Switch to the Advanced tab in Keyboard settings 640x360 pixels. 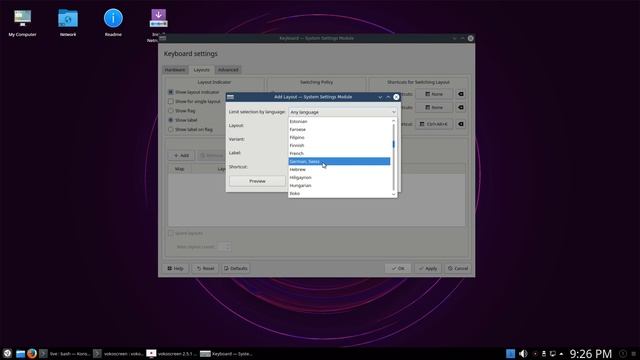click(x=228, y=70)
